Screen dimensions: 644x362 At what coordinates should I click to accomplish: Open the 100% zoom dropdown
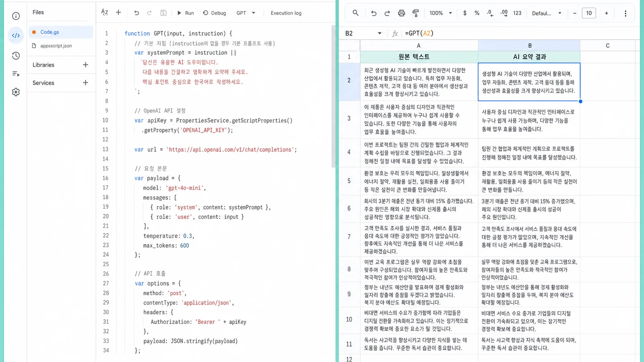(x=441, y=13)
